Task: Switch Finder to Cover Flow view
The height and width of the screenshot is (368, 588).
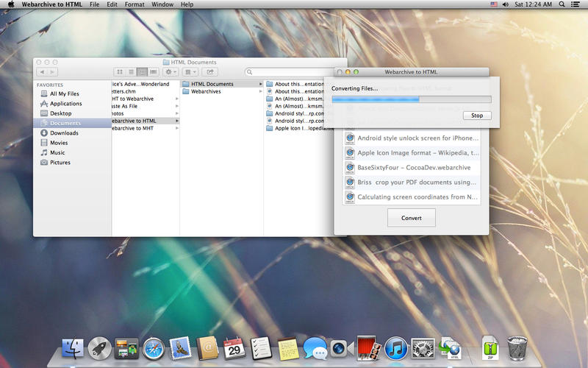Action: point(153,72)
